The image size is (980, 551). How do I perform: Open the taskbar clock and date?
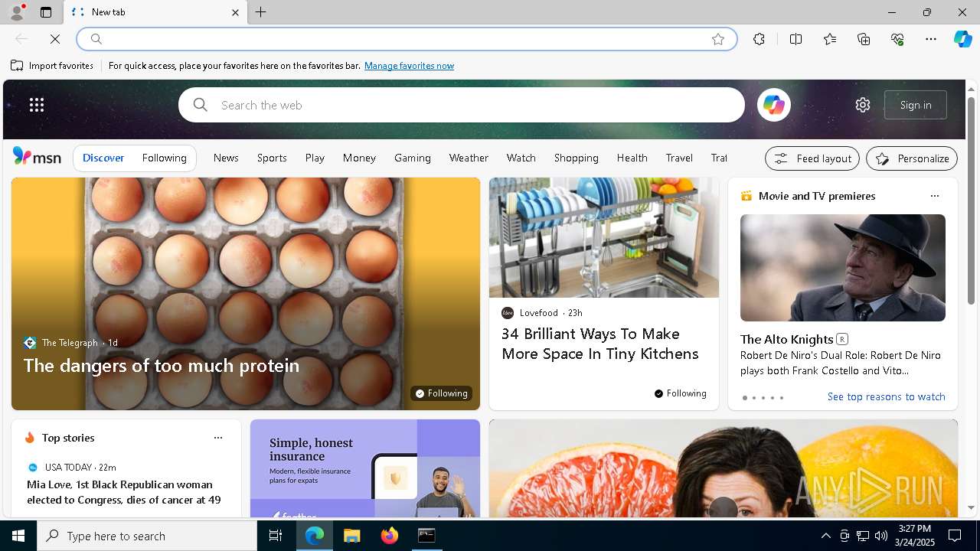click(x=915, y=536)
